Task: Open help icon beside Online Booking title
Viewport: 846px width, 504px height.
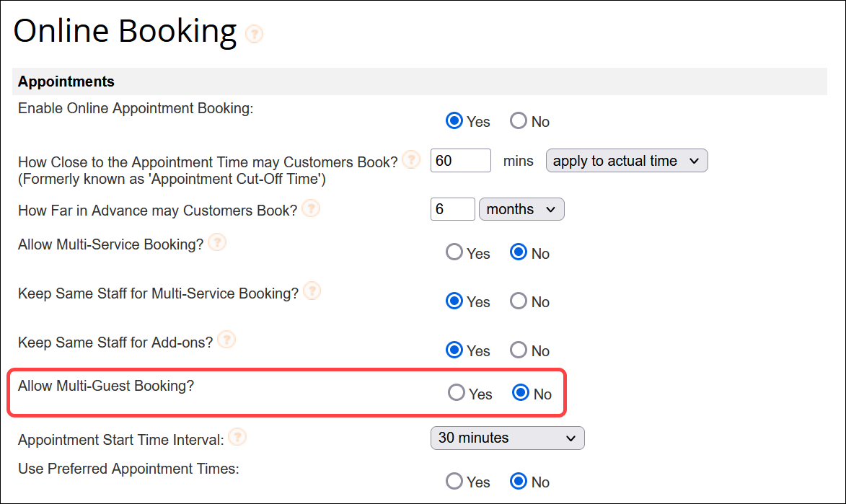Action: tap(254, 34)
